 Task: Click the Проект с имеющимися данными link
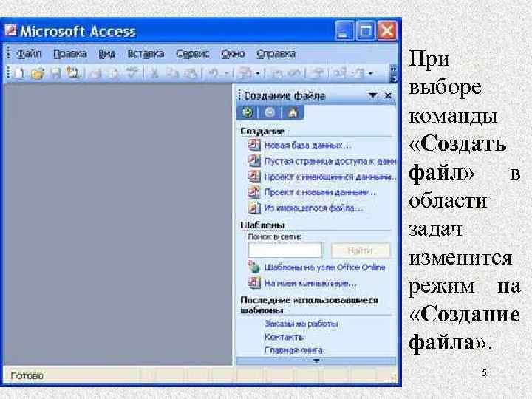coord(330,177)
